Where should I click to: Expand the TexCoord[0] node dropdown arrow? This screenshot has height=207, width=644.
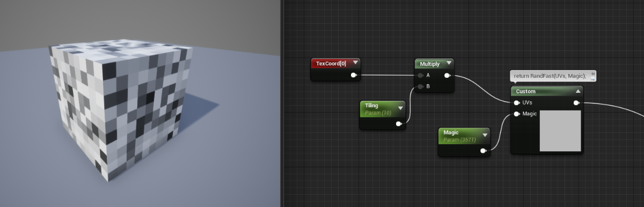tap(355, 63)
